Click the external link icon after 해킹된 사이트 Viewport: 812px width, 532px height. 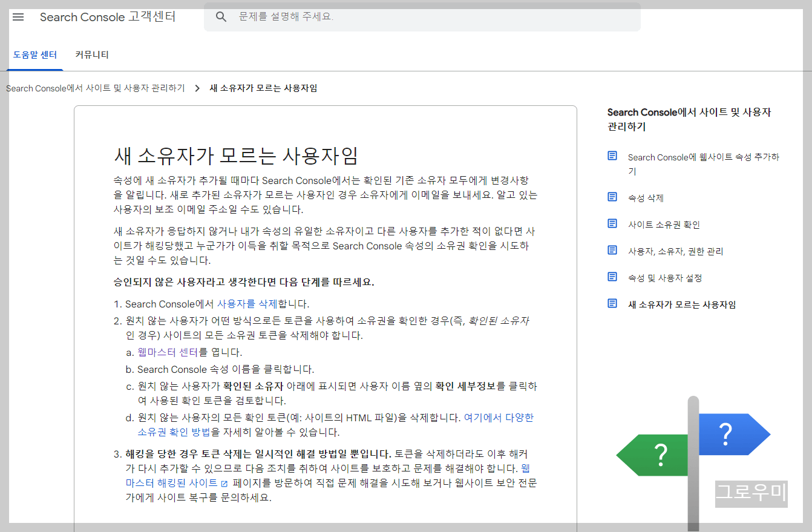click(224, 484)
